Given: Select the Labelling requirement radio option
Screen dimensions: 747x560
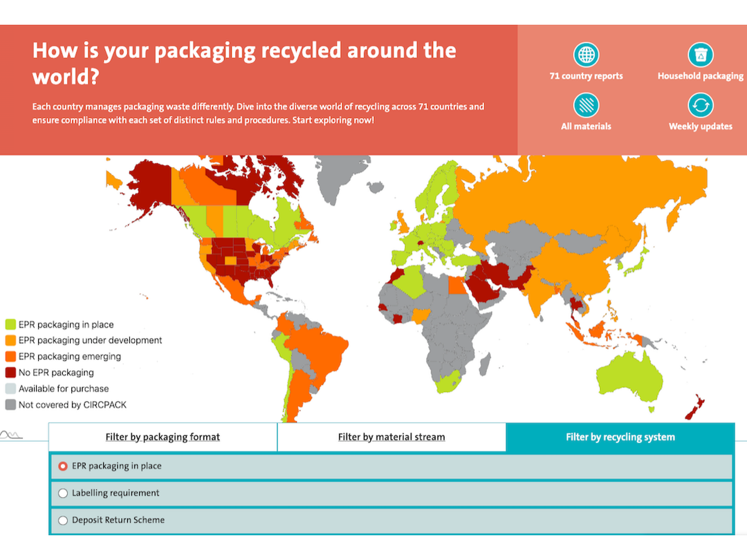Looking at the screenshot, I should pyautogui.click(x=63, y=494).
